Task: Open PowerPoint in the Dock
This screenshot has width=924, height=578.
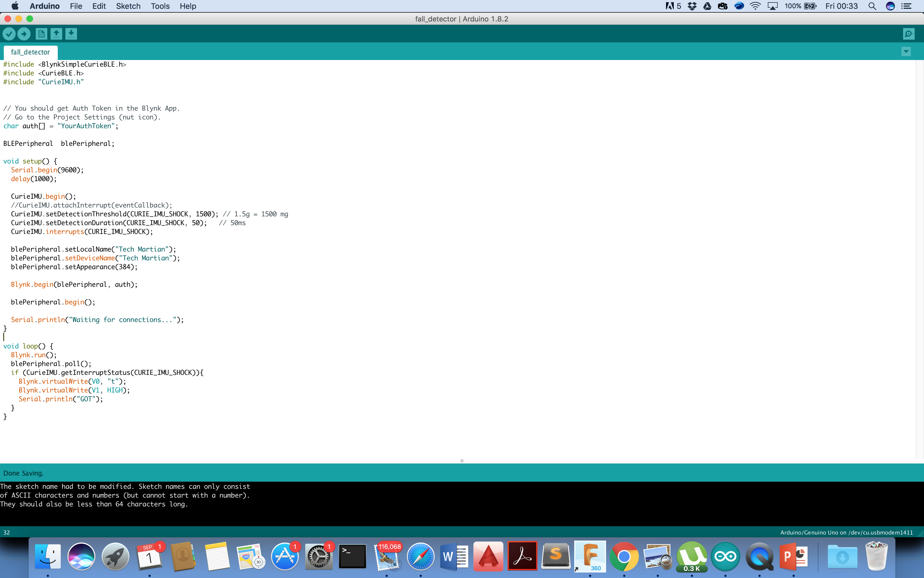Action: pos(793,557)
